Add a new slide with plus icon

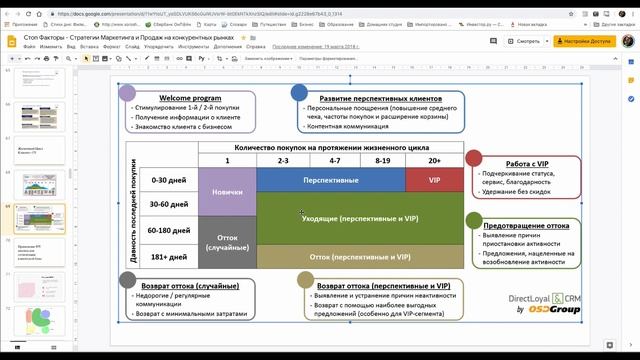pos(12,59)
